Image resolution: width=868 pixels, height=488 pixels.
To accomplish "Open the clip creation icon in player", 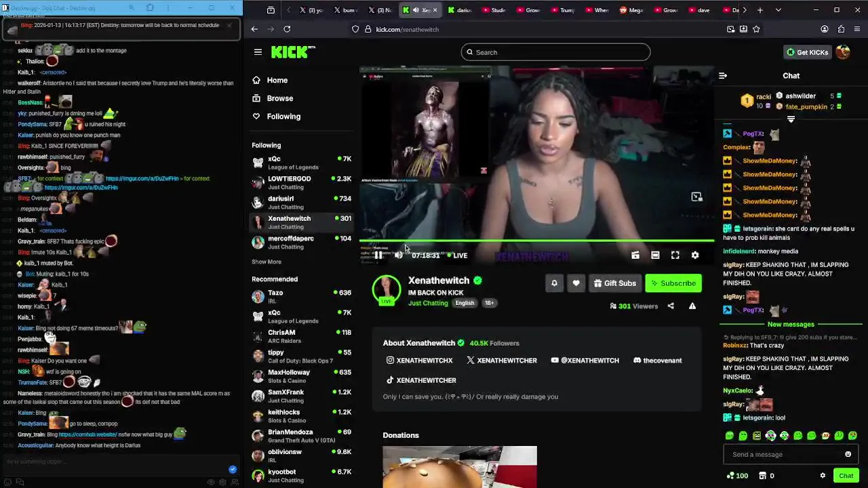I will click(x=635, y=256).
